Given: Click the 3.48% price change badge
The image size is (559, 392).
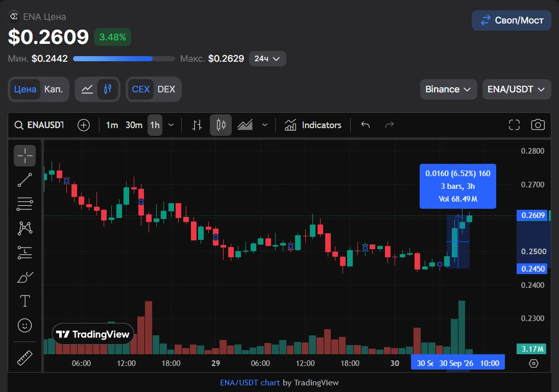Looking at the screenshot, I should coord(112,37).
